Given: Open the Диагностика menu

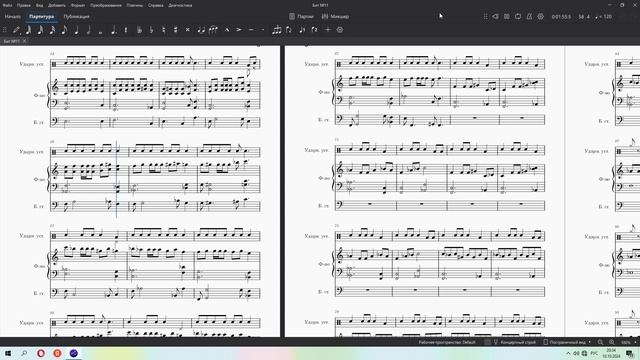Looking at the screenshot, I should coord(180,5).
